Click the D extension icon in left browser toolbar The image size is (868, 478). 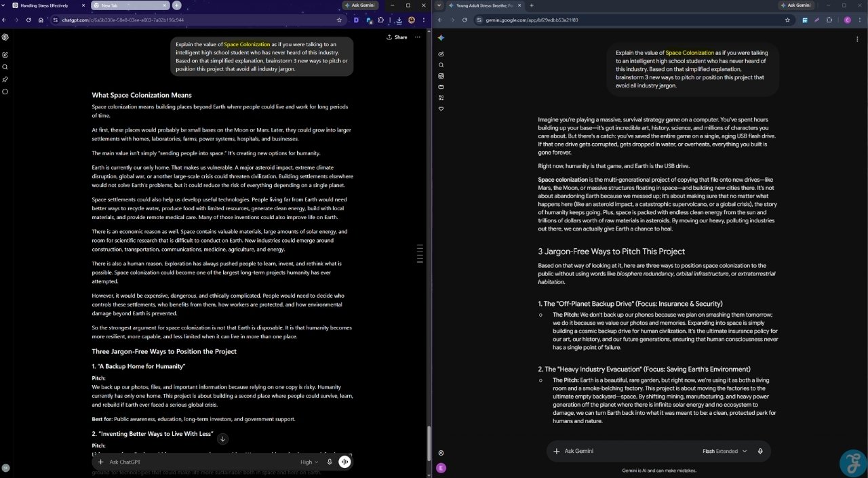356,20
